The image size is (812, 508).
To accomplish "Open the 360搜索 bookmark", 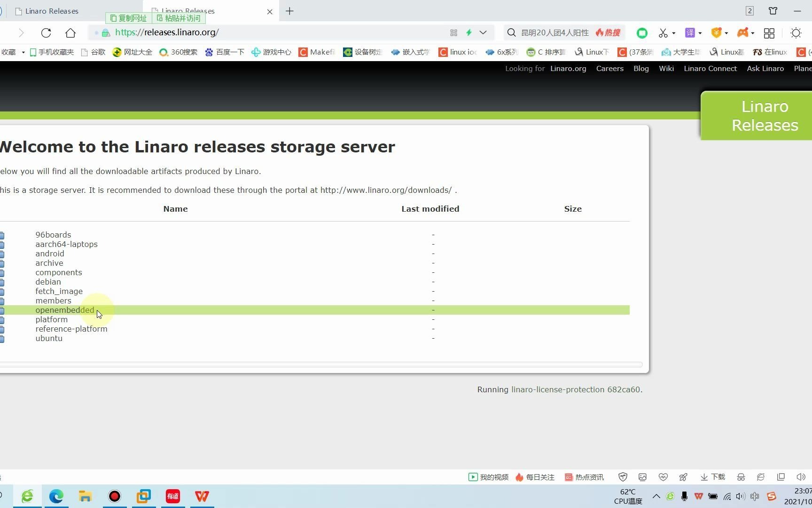I will [179, 52].
